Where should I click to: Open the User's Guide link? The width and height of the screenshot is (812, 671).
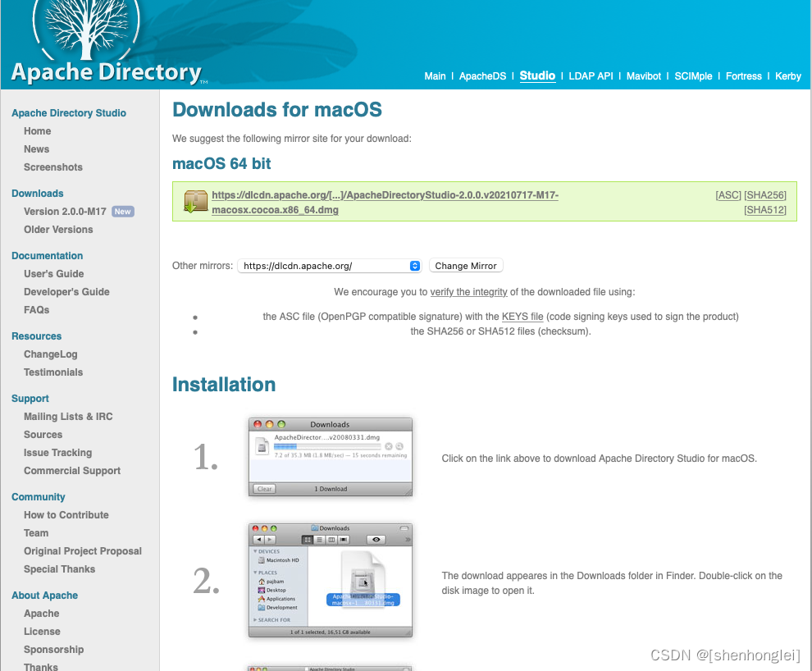click(53, 274)
